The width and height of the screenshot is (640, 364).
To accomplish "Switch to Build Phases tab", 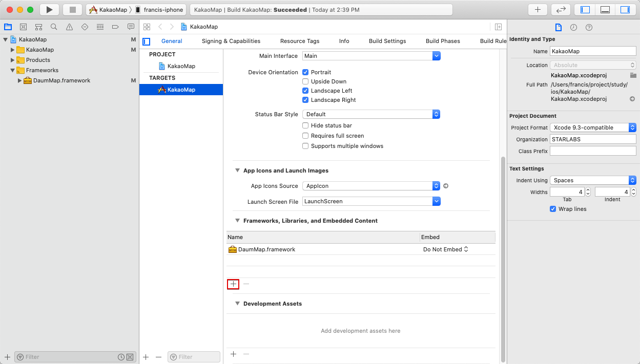I will click(x=443, y=41).
